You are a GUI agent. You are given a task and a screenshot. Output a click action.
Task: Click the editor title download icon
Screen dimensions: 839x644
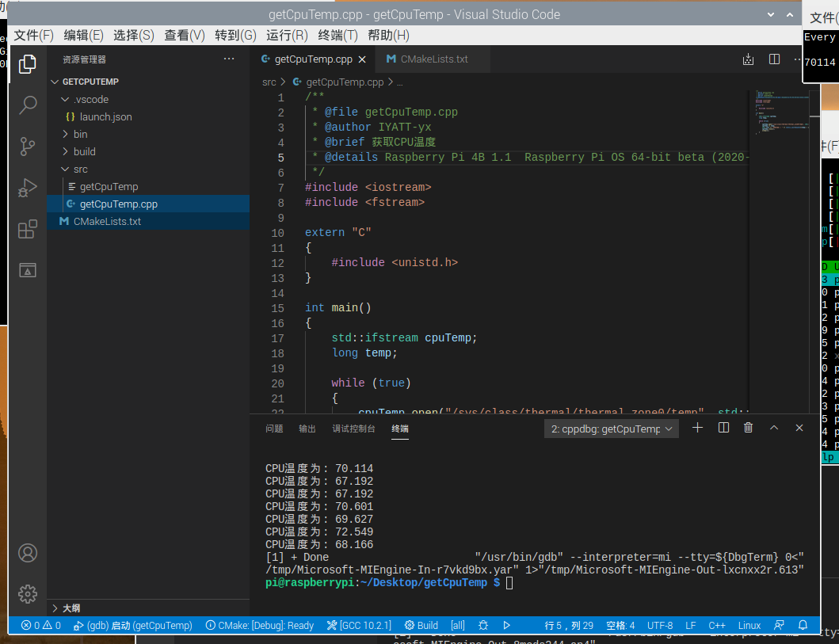coord(748,59)
